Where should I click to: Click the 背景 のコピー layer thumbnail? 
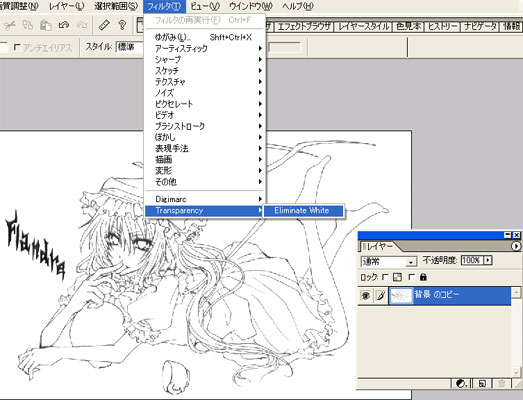pos(401,296)
